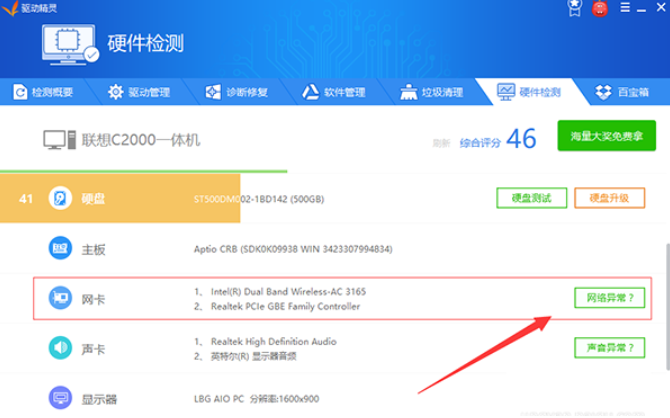Click the 综合评分 46 score
Image resolution: width=670 pixels, height=418 pixels.
click(498, 139)
